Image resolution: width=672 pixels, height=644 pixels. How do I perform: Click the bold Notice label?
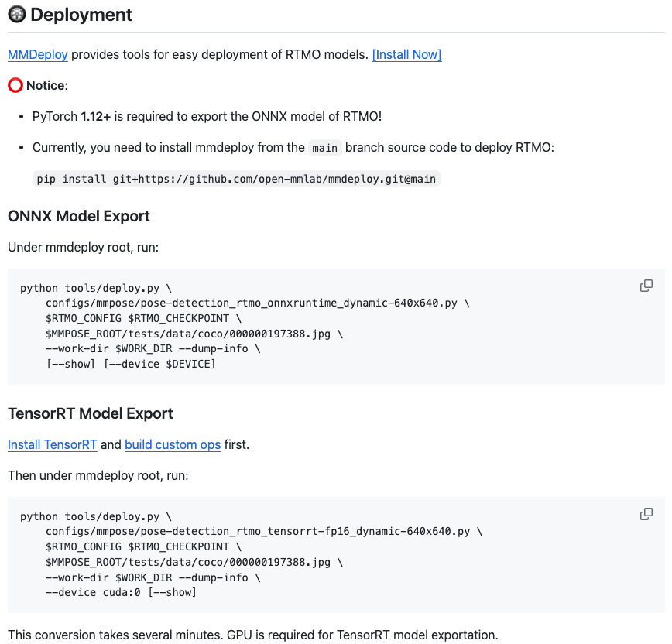(46, 85)
